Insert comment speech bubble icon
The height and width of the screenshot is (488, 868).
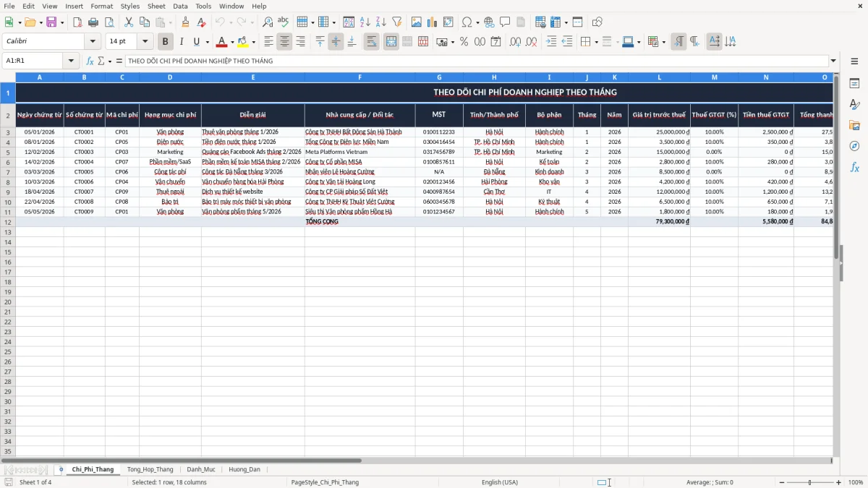(505, 22)
